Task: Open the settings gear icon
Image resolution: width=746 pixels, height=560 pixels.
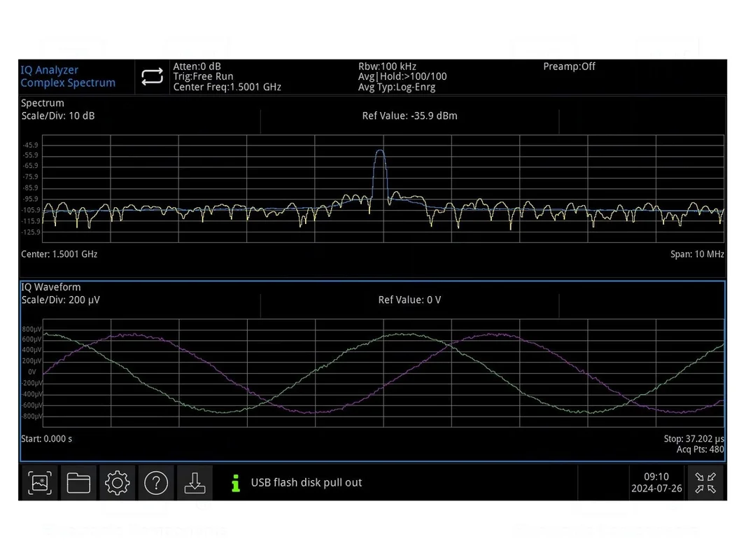Action: tap(117, 483)
